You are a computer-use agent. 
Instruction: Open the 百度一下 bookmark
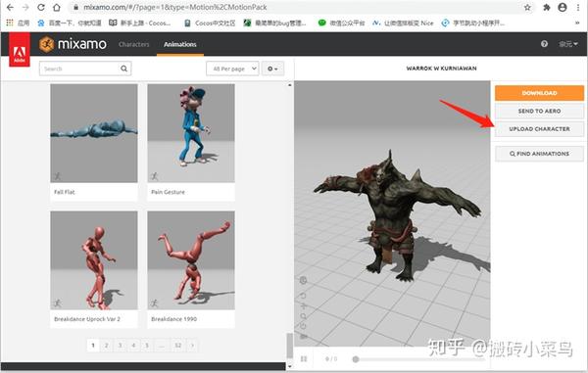point(70,23)
